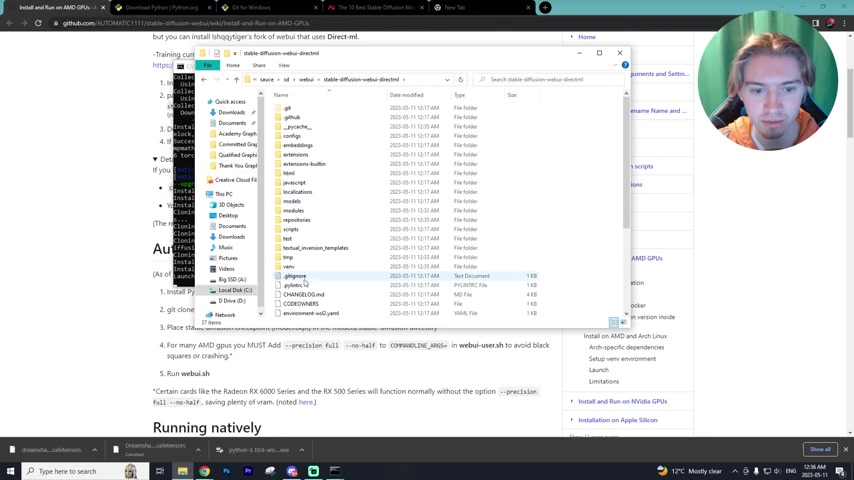Open Windows Start menu

(x=10, y=471)
